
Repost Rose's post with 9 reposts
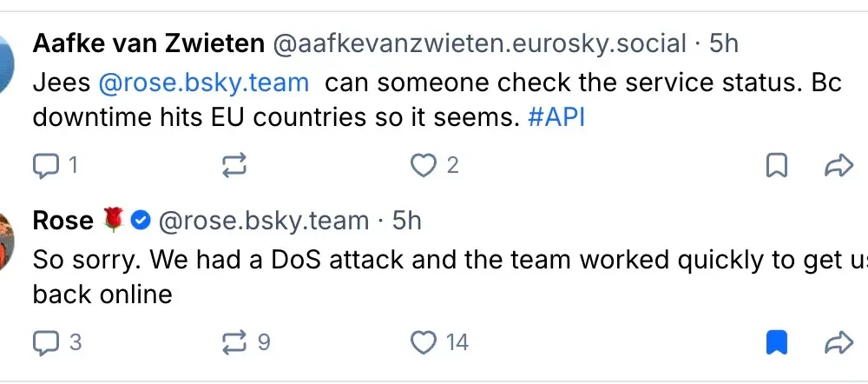tap(234, 343)
